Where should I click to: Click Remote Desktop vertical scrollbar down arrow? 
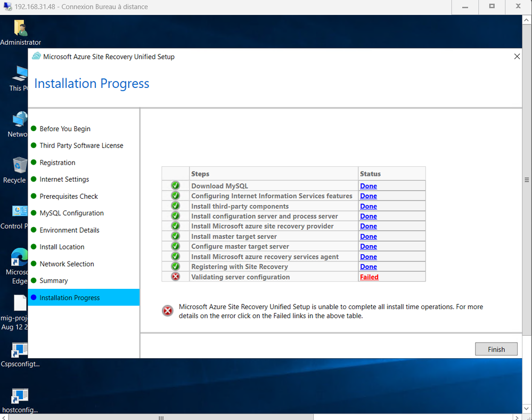526,408
